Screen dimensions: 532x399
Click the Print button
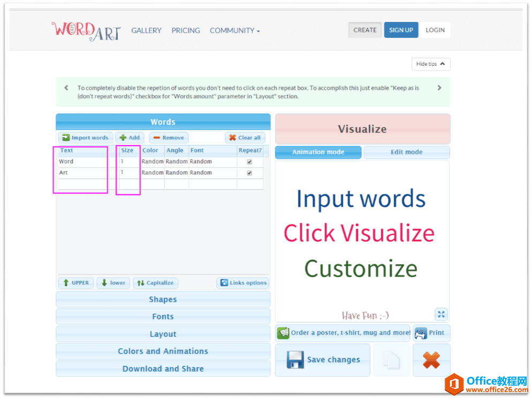click(431, 333)
